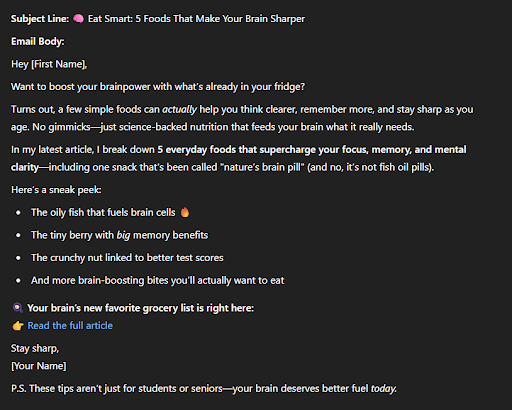Click the italic word actually
Image resolution: width=512 pixels, height=410 pixels.
179,109
